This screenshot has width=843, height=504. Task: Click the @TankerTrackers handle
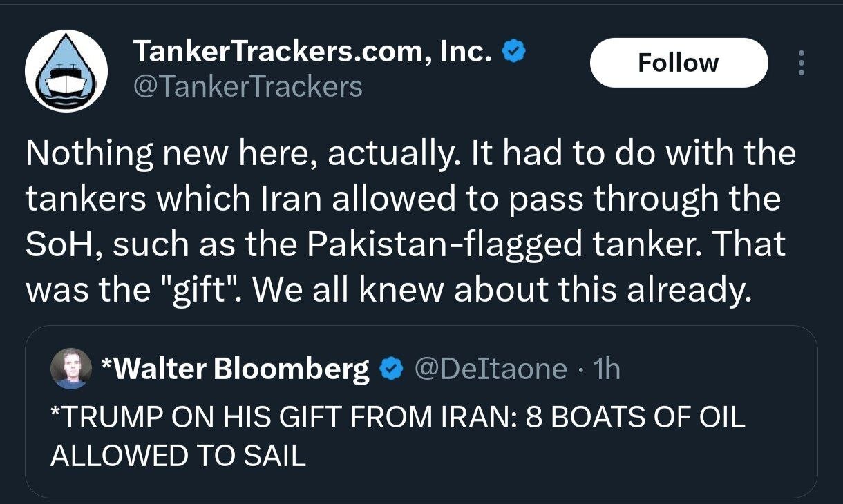(x=247, y=86)
